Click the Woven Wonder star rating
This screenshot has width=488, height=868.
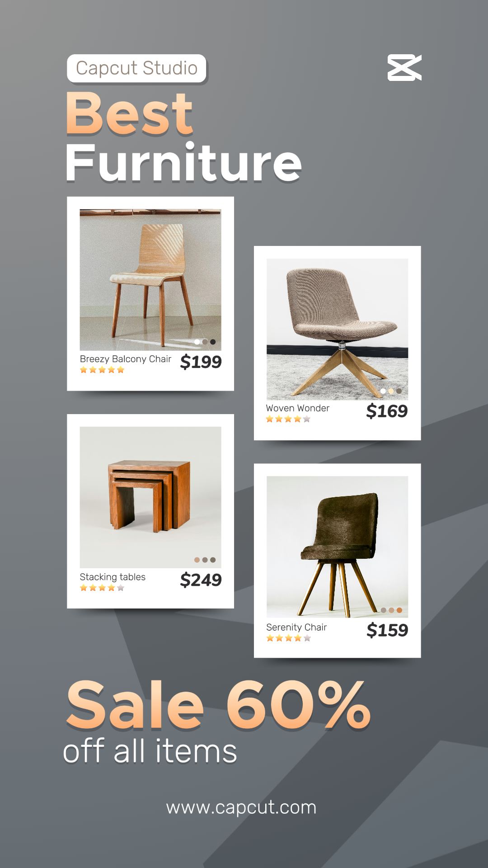click(288, 419)
